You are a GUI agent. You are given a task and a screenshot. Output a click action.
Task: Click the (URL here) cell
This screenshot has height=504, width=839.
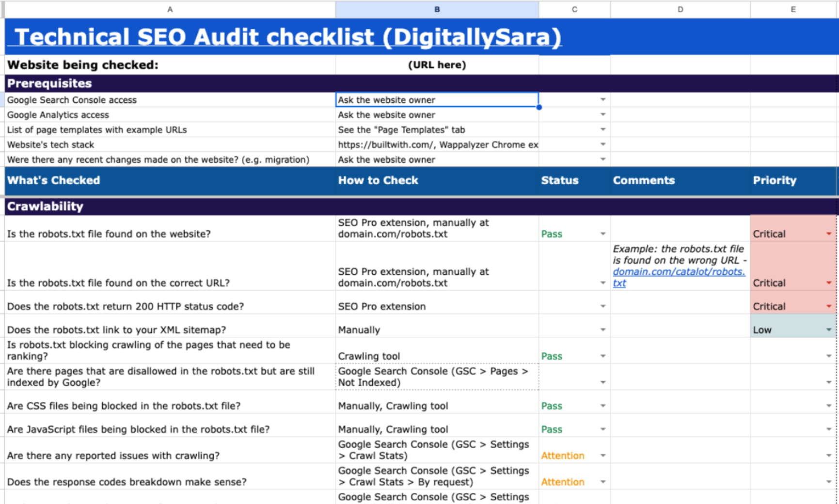click(437, 65)
